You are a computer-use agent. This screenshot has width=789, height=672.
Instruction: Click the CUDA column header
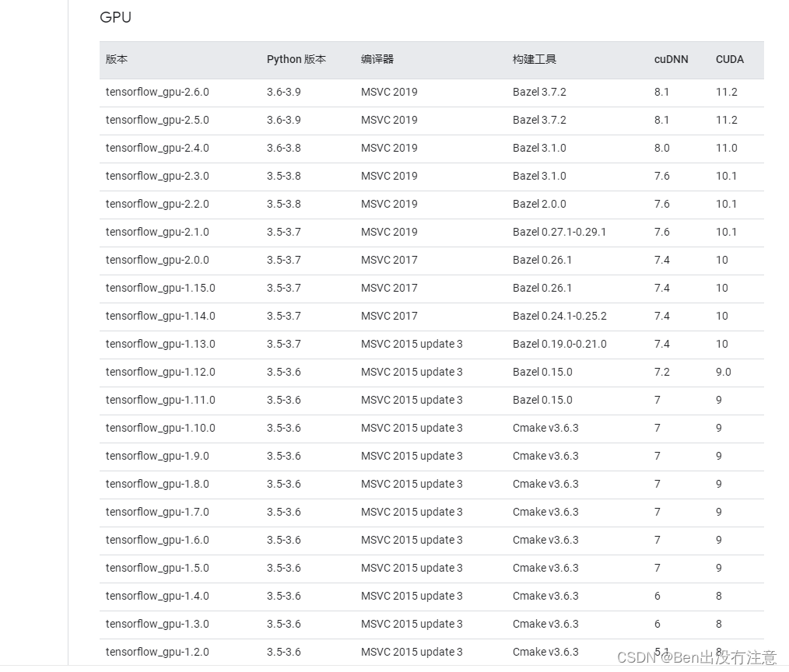pyautogui.click(x=730, y=59)
